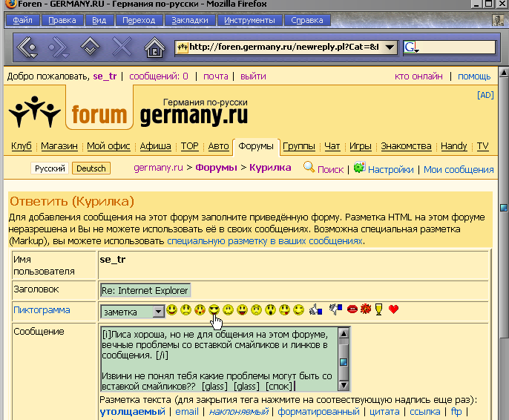
Task: Insert the thumbs-up icon
Action: point(314,309)
